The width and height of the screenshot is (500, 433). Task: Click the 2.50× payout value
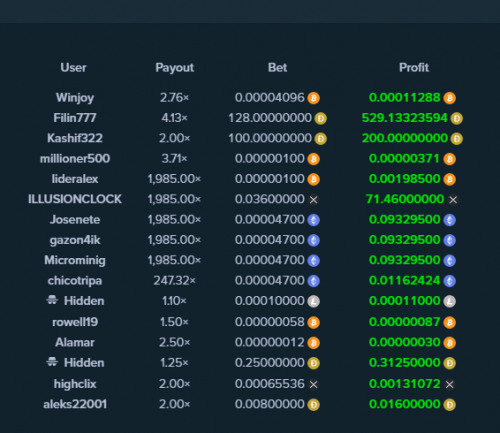point(174,342)
